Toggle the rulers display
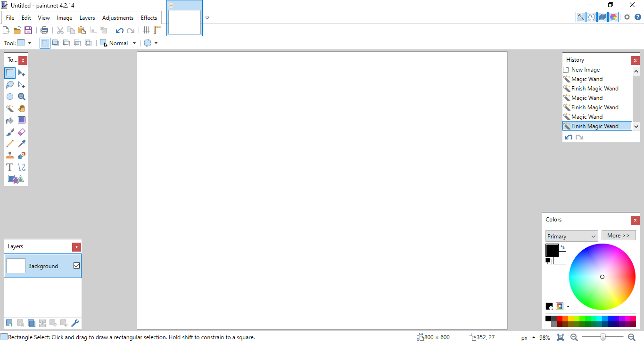Viewport: 644px width, 343px height. pos(157,30)
